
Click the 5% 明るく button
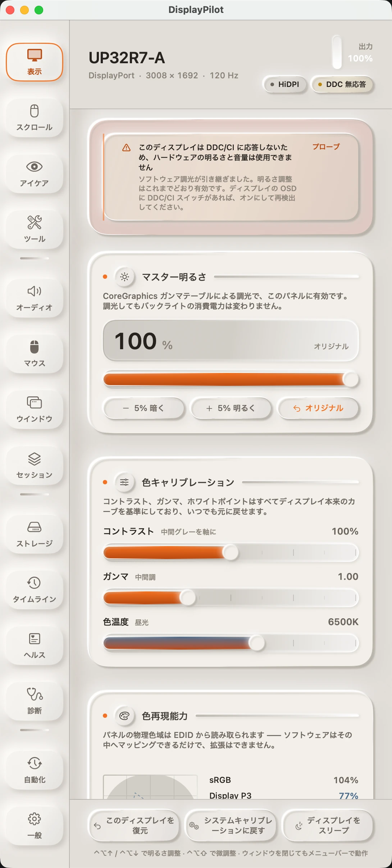[x=231, y=408]
